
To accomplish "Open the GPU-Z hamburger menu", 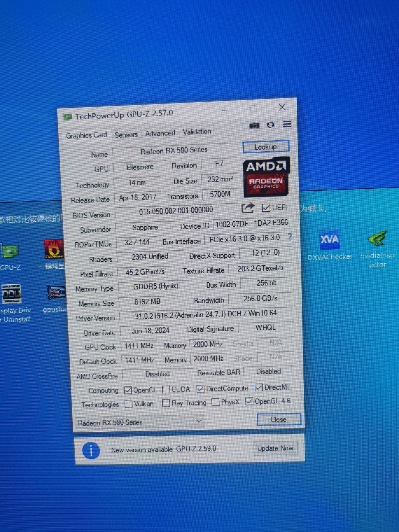I will point(287,124).
